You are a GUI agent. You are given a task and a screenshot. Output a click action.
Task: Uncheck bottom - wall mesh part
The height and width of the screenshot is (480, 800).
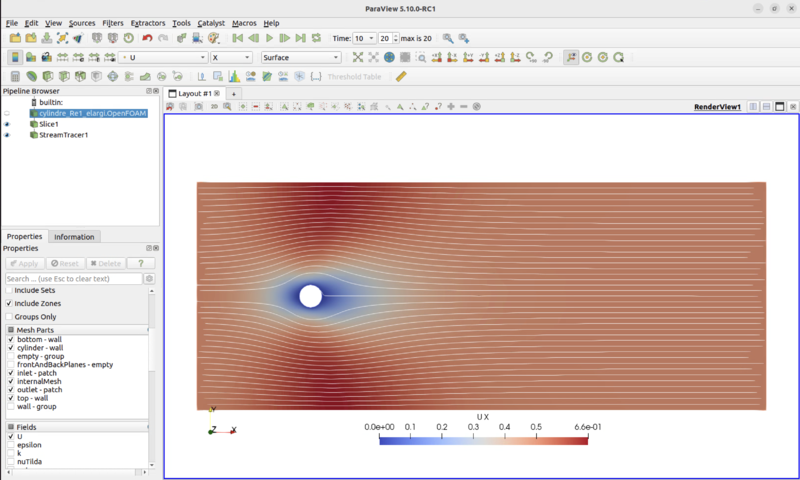pos(11,339)
